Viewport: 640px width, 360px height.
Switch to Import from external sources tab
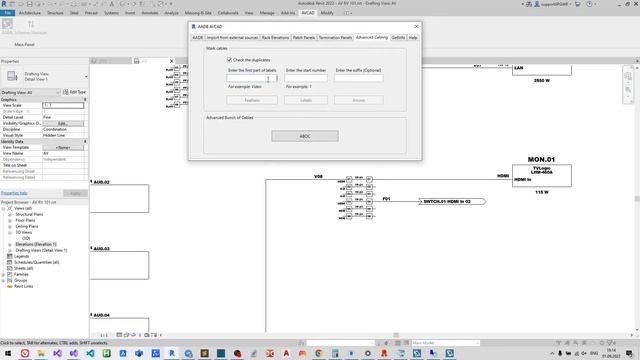232,38
